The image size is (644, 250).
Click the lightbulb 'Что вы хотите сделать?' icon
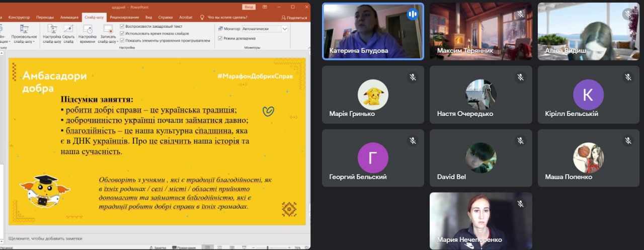click(202, 17)
